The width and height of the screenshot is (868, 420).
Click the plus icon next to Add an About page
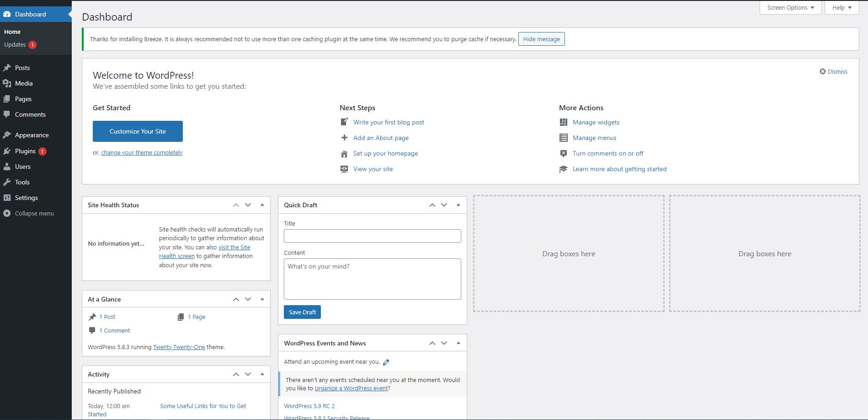point(345,138)
